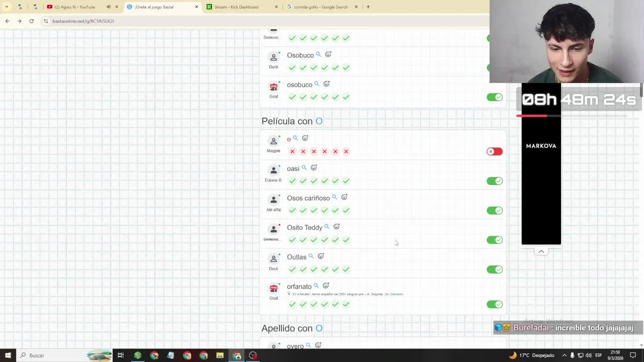Toggle validation switch for lowercase 'osobuco'
This screenshot has width=644, height=362.
(x=495, y=97)
